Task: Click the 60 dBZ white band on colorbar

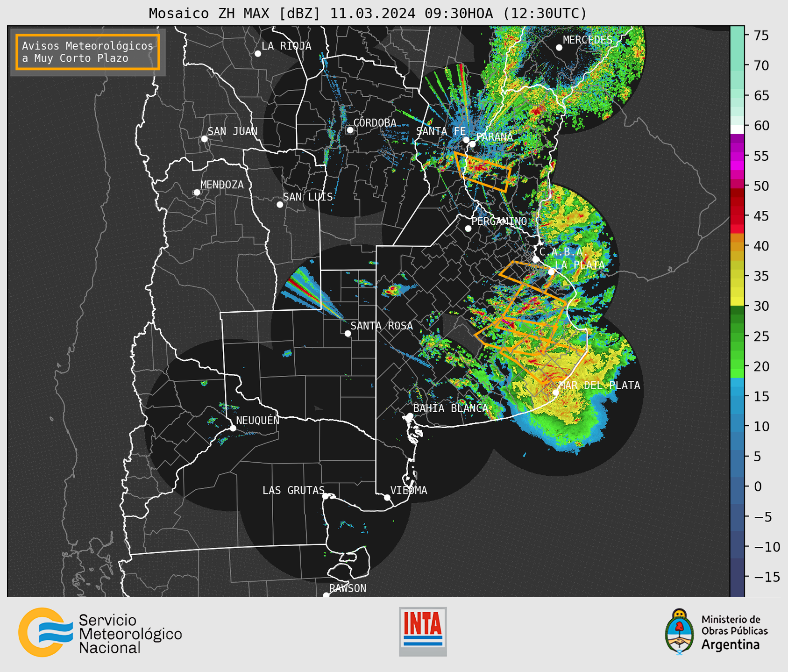Action: [737, 129]
